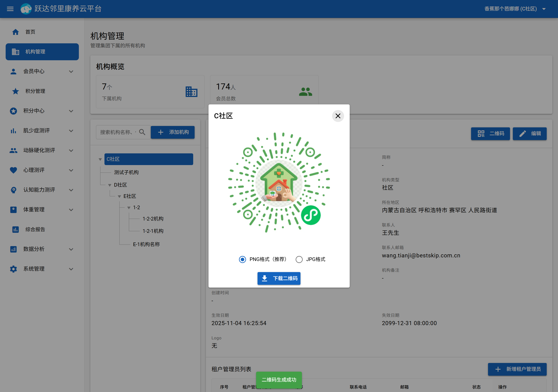Click the search magnifier icon
Viewport: 558px width, 392px height.
(142, 132)
